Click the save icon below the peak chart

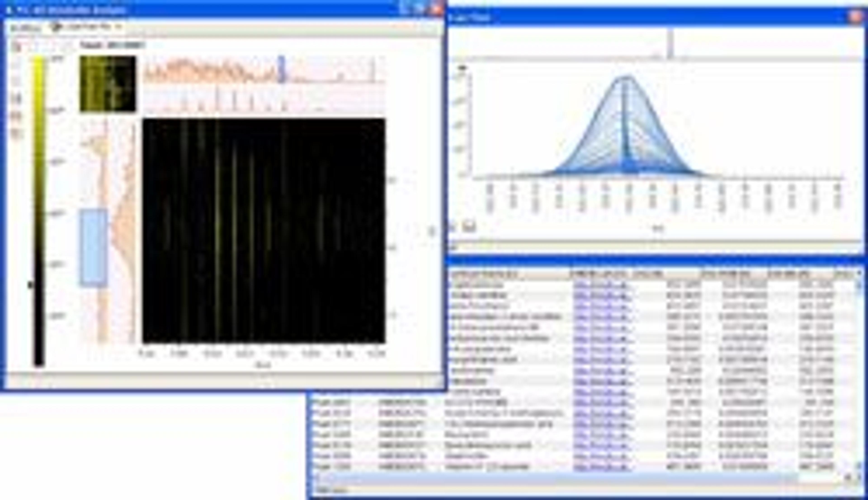pyautogui.click(x=469, y=227)
